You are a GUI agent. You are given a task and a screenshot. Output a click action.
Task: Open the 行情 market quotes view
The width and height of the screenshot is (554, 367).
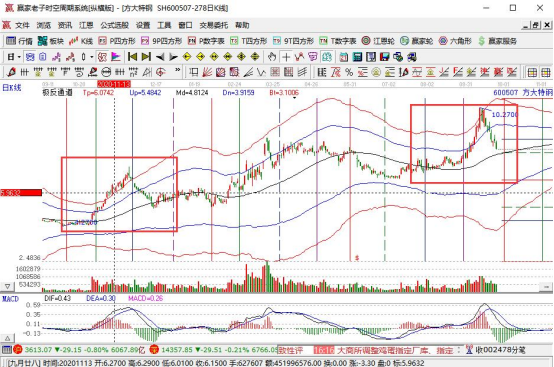coord(19,41)
